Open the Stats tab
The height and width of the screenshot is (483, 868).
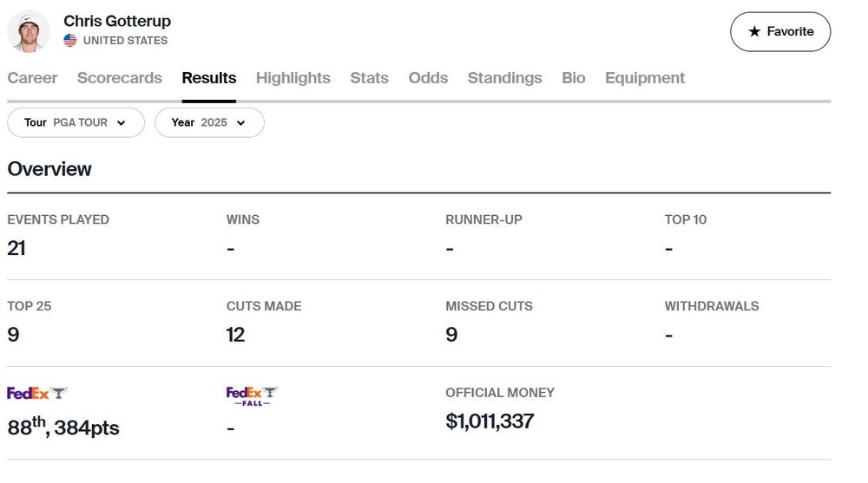[x=369, y=78]
